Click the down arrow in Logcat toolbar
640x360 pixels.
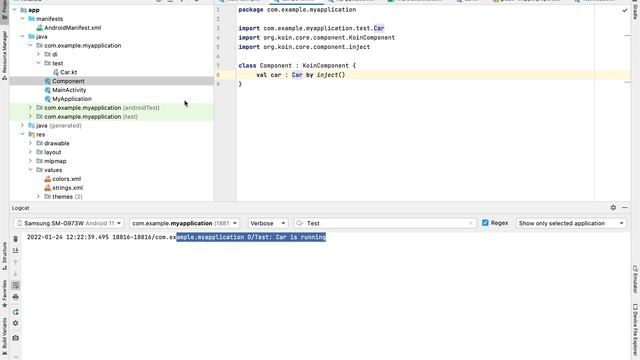16,273
